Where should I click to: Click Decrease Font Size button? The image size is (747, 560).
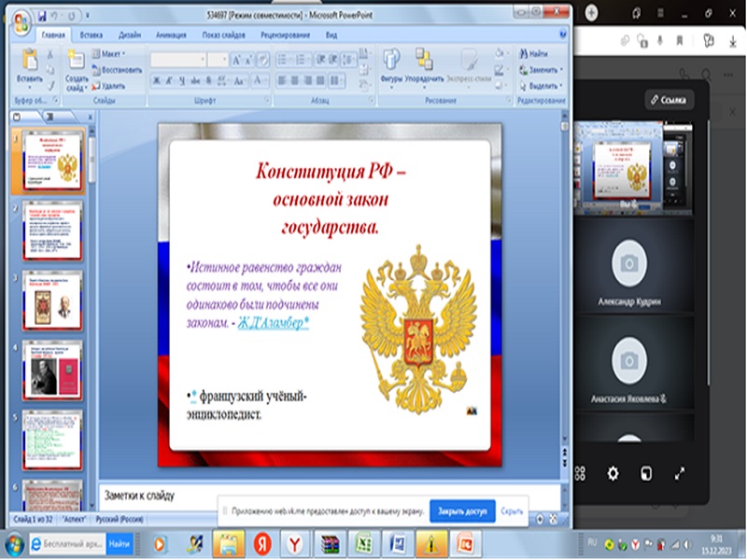tap(248, 60)
